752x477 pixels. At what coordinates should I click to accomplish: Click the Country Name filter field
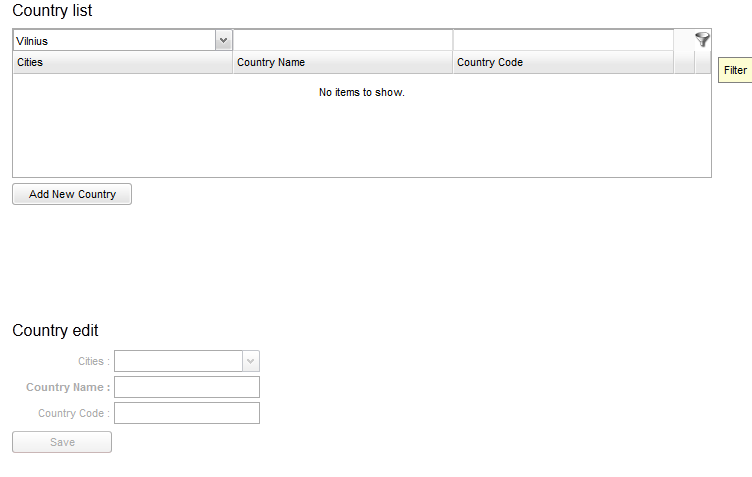(x=342, y=41)
